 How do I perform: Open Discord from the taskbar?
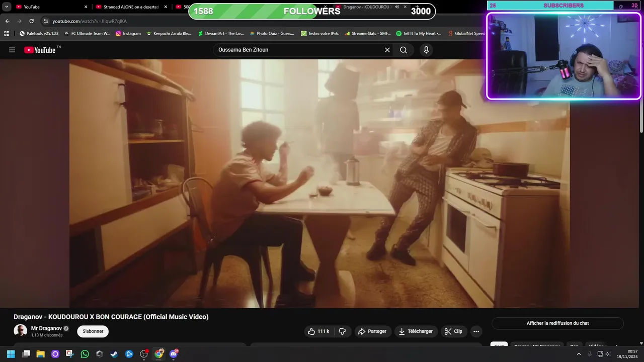(174, 354)
